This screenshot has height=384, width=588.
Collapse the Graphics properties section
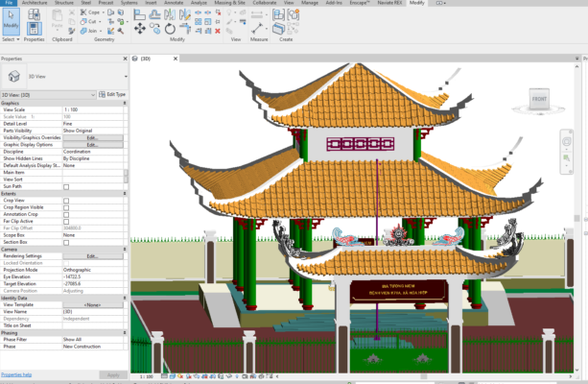click(124, 103)
